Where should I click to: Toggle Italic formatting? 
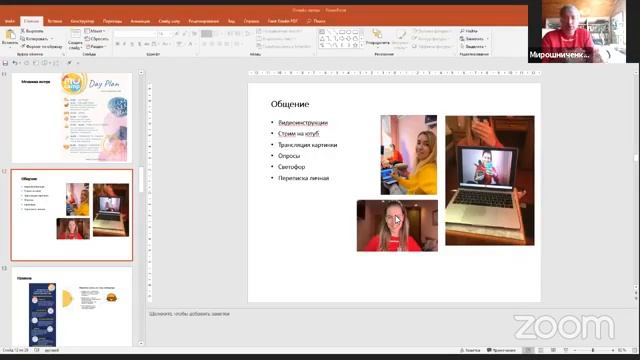(x=124, y=44)
